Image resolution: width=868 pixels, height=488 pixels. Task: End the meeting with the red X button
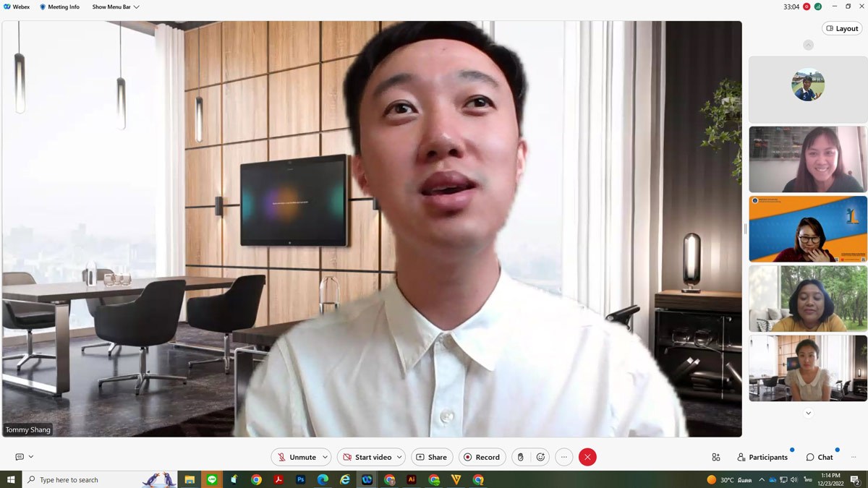pyautogui.click(x=587, y=457)
